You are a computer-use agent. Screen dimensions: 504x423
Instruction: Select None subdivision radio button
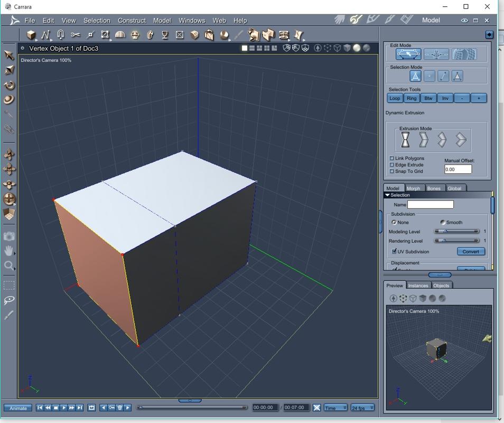pyautogui.click(x=394, y=222)
